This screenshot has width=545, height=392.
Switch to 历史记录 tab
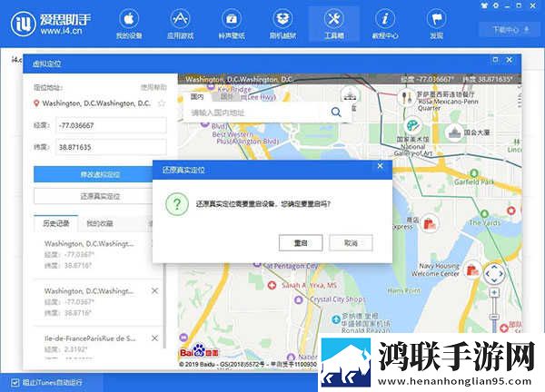click(x=56, y=223)
